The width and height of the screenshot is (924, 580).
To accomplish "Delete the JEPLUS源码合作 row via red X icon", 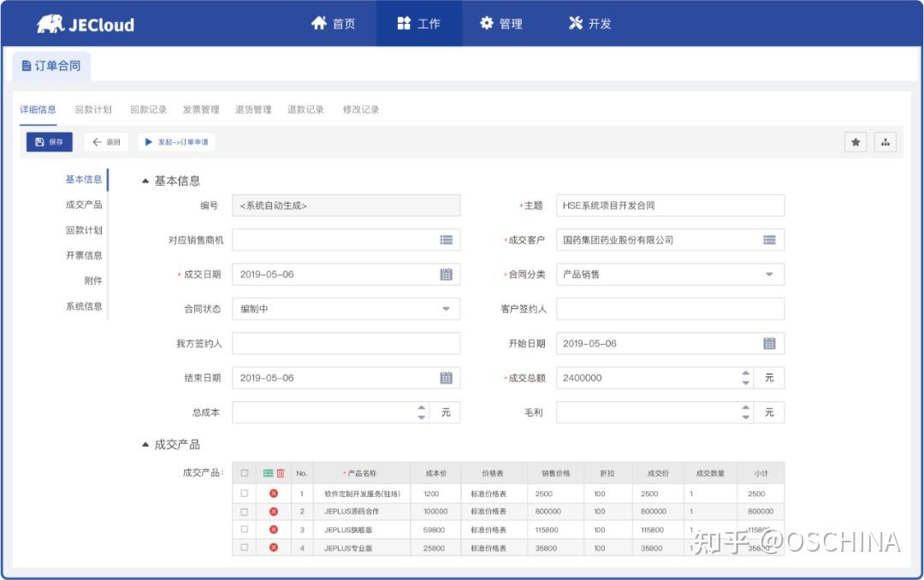I will [273, 510].
